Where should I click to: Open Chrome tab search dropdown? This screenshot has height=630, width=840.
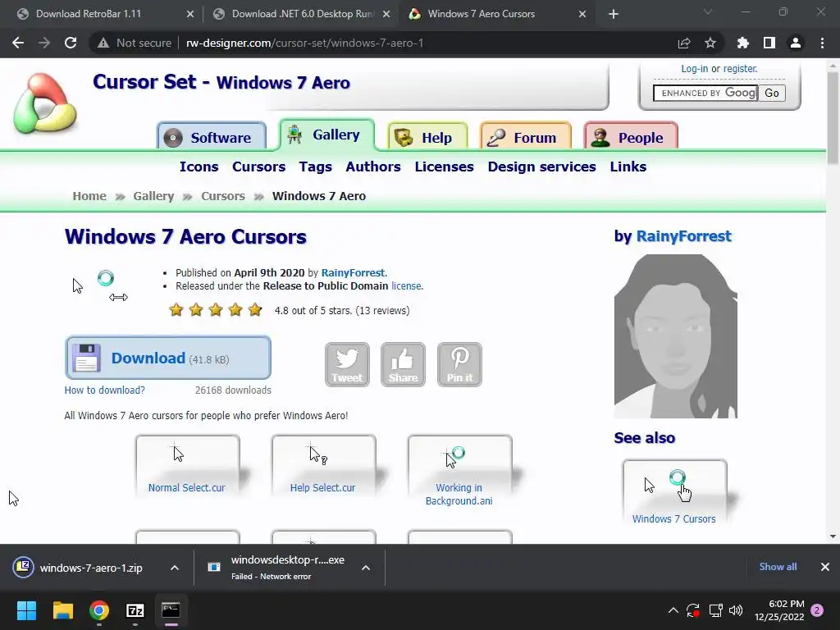tap(708, 11)
